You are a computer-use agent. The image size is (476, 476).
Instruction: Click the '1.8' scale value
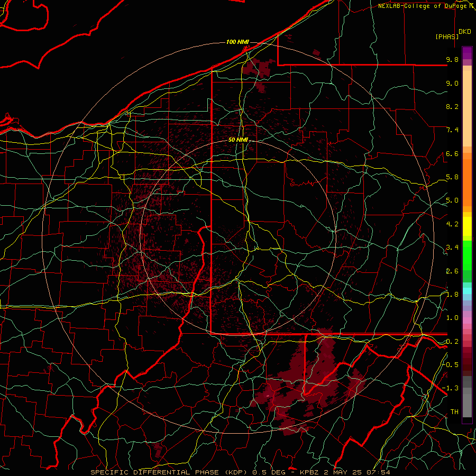[x=452, y=295]
